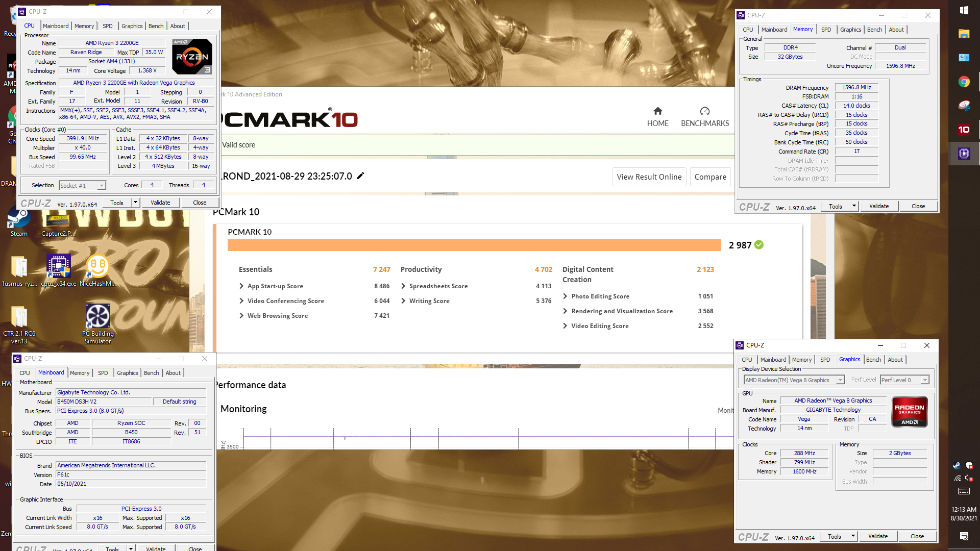Click View Result Online button
This screenshot has height=551, width=980.
click(x=649, y=177)
